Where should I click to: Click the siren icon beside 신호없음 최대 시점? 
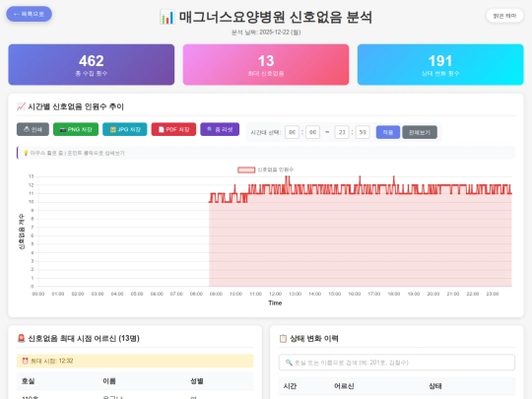(21, 338)
